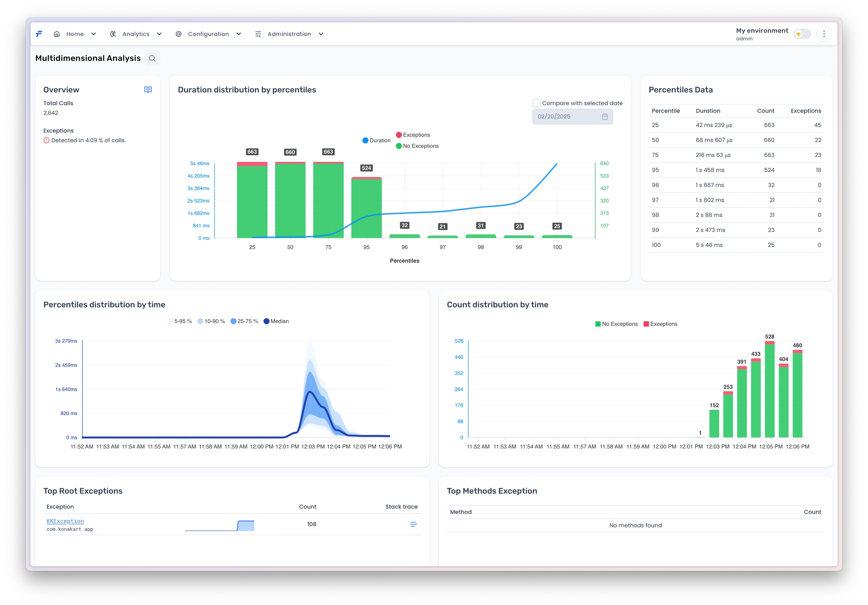The width and height of the screenshot is (868, 605).
Task: Click the Home house icon
Action: [x=57, y=34]
